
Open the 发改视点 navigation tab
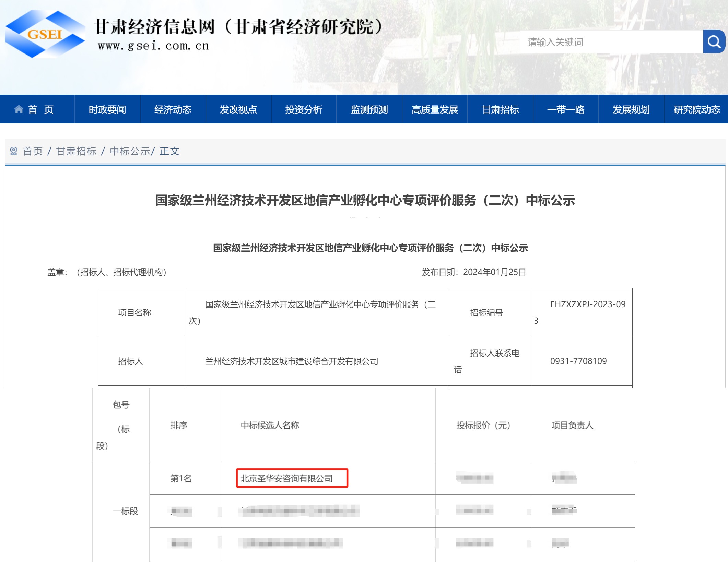pos(238,110)
